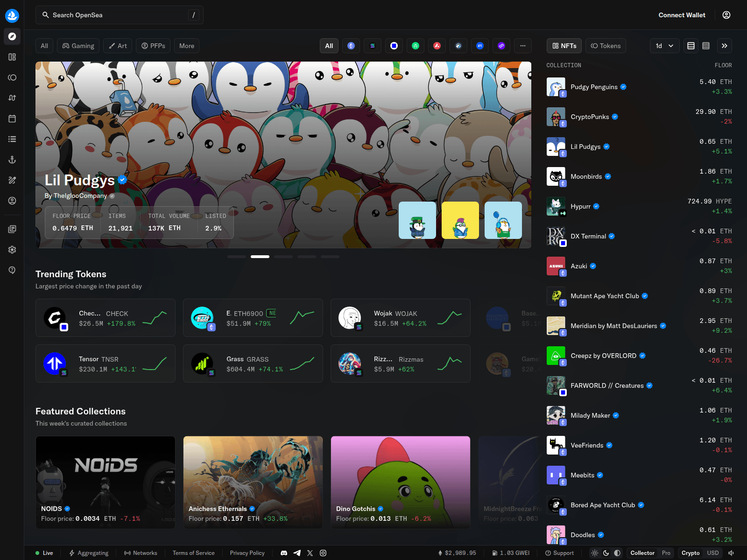Open the Profile icon in left sidebar
Screen dimensions: 747x560
(12, 201)
